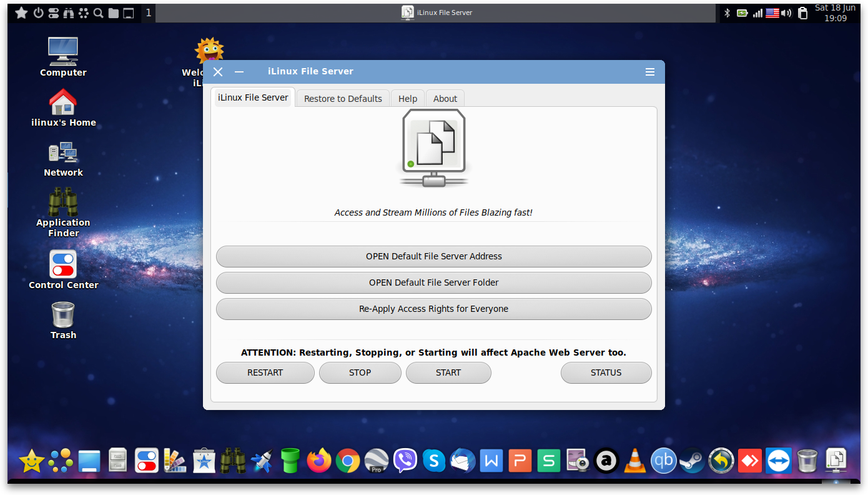Screen dimensions: 868x495
Task: Launch qBittorrent from the dock
Action: pos(664,462)
